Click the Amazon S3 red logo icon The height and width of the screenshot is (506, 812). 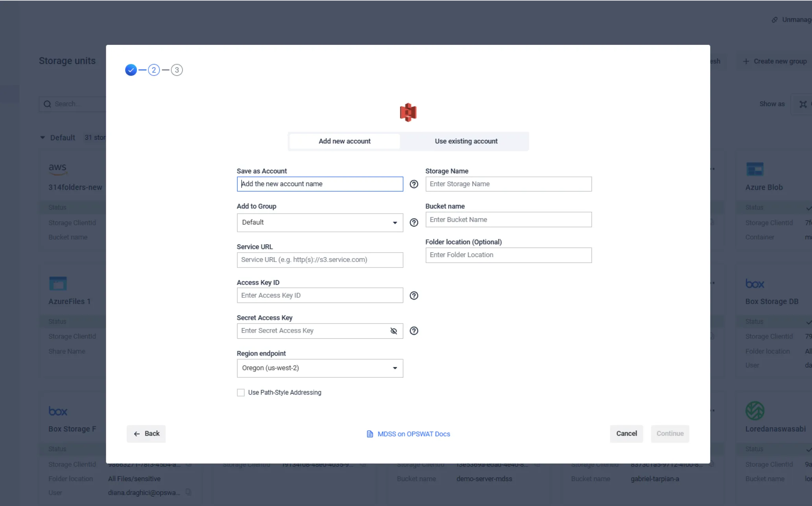click(408, 113)
